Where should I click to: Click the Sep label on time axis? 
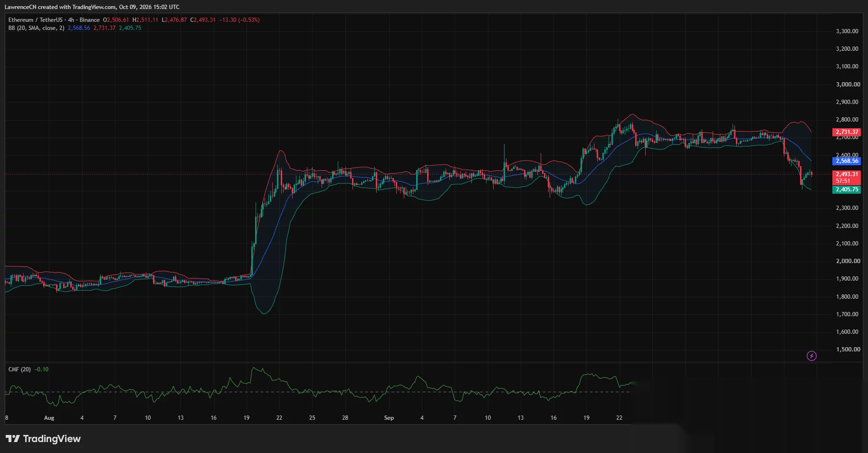point(389,418)
